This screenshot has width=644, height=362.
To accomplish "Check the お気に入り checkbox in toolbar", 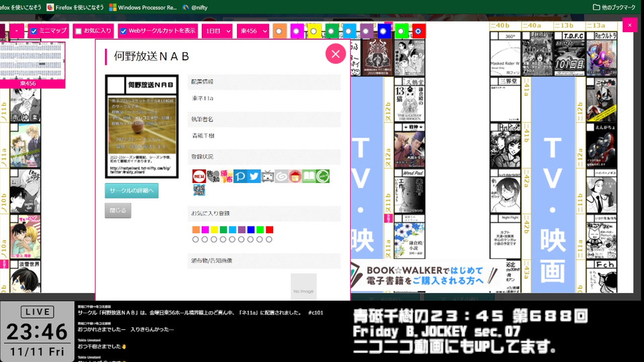I will point(78,31).
